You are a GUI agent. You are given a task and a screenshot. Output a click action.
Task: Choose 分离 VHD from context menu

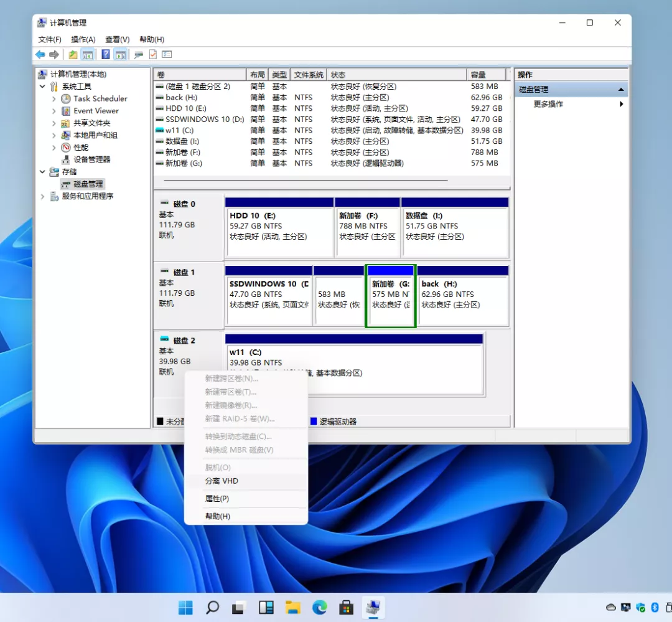click(222, 481)
